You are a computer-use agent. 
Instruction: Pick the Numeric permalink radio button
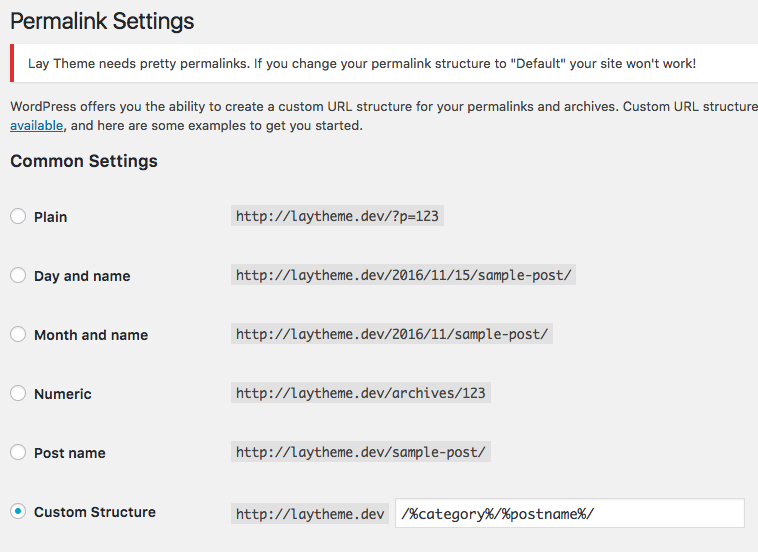(18, 393)
